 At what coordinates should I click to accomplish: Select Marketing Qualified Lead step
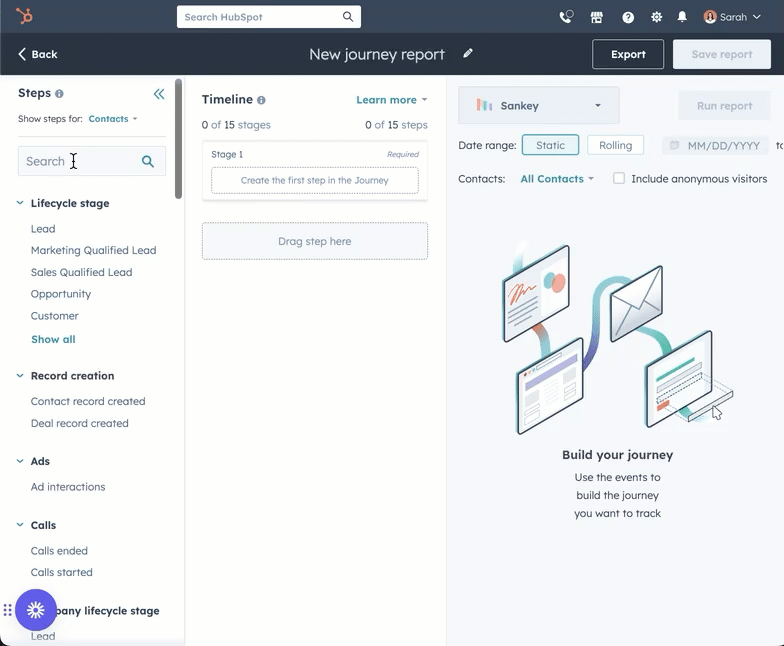(x=94, y=250)
